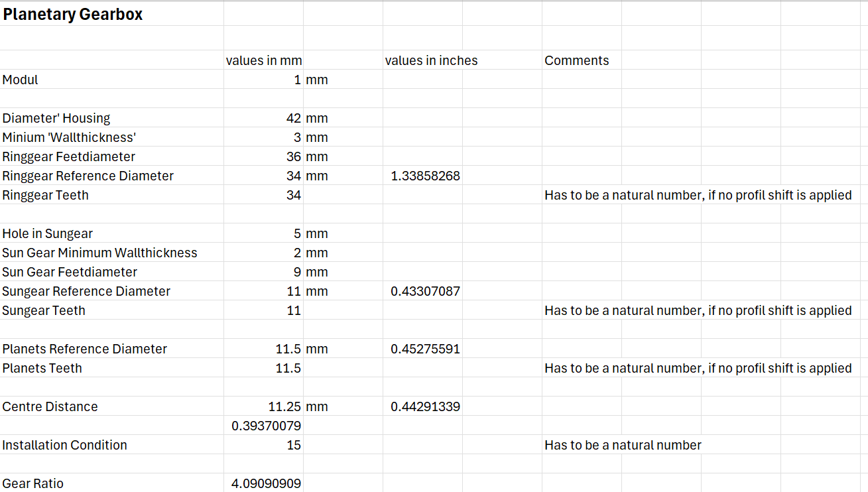The height and width of the screenshot is (492, 868).
Task: Click the Planets Reference Diameter value 11.5
Action: point(263,349)
